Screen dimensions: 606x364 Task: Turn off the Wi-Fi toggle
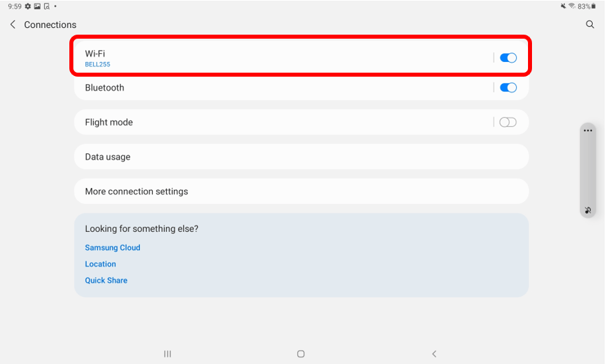(508, 58)
